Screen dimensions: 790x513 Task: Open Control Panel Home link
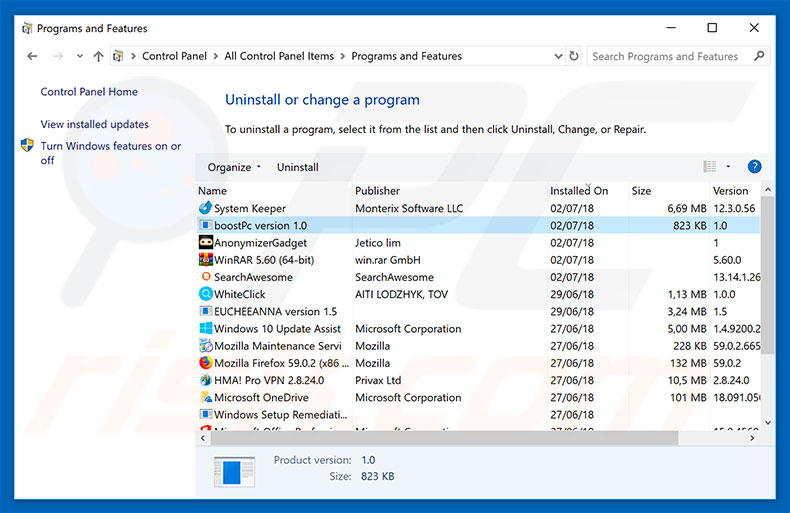coord(89,92)
